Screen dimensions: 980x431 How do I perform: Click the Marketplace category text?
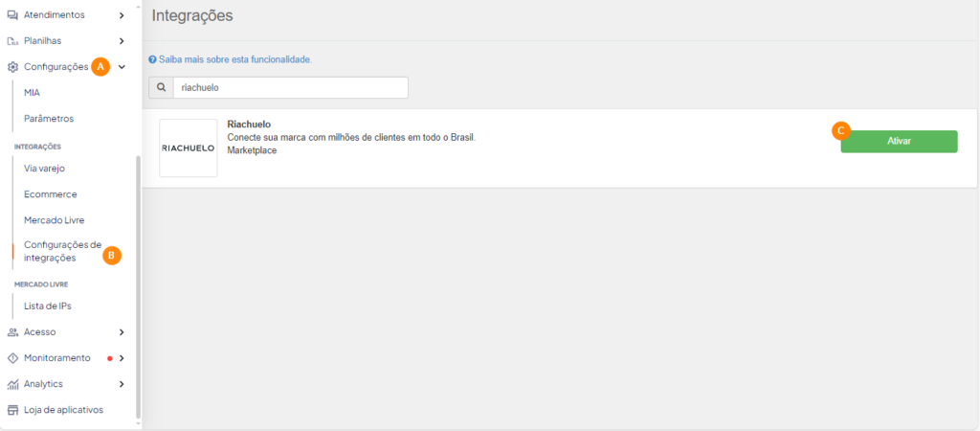[252, 150]
